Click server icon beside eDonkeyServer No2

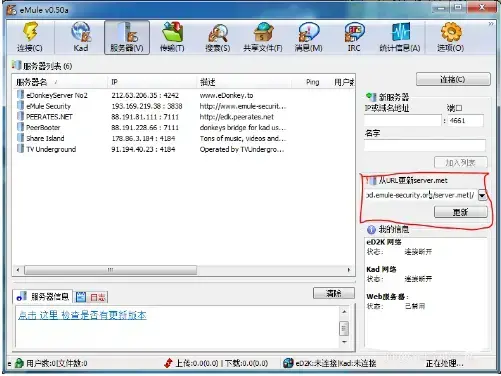20,95
